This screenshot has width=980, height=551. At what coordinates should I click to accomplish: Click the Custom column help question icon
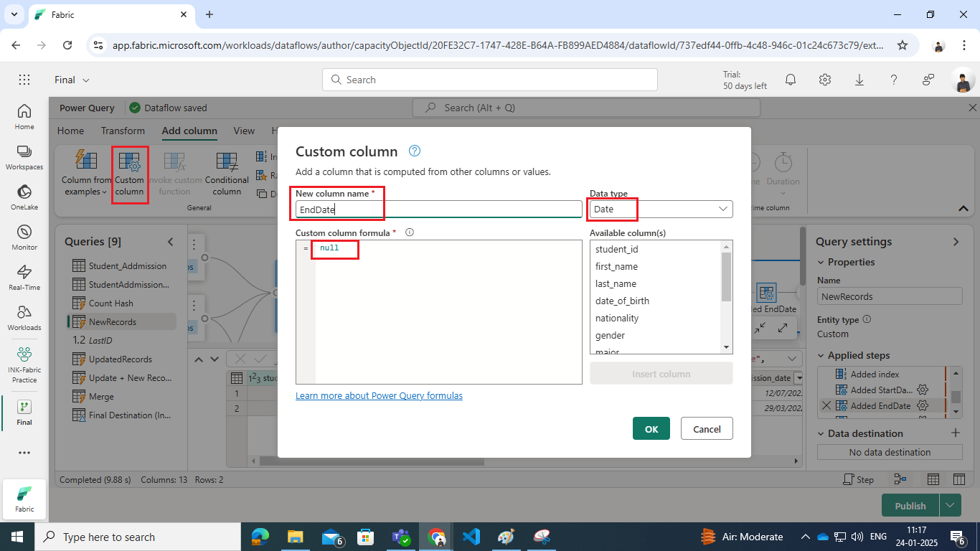click(x=414, y=151)
